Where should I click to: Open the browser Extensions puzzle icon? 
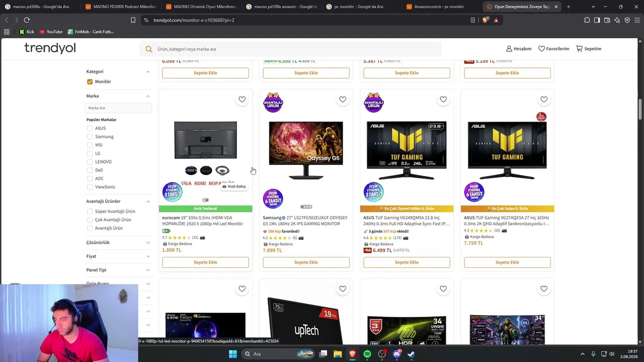tap(587, 20)
